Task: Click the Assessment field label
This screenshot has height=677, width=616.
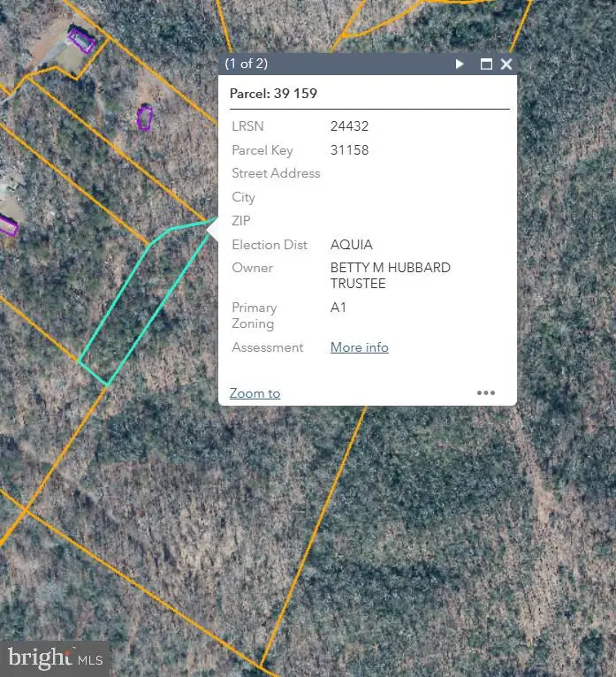Action: click(268, 347)
